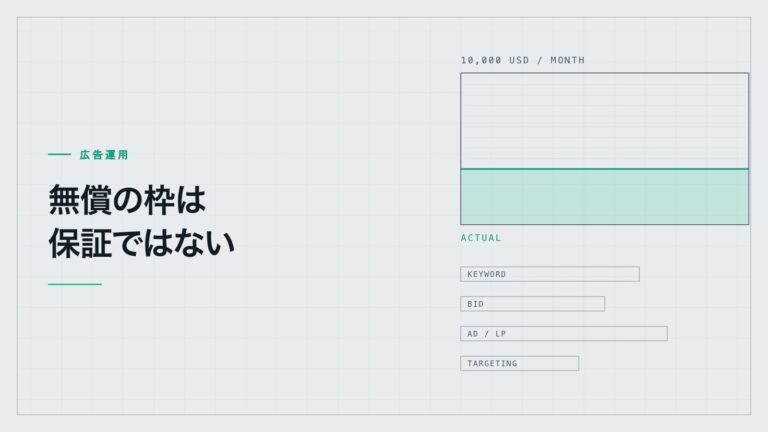Click the green underline below the headline

[75, 284]
